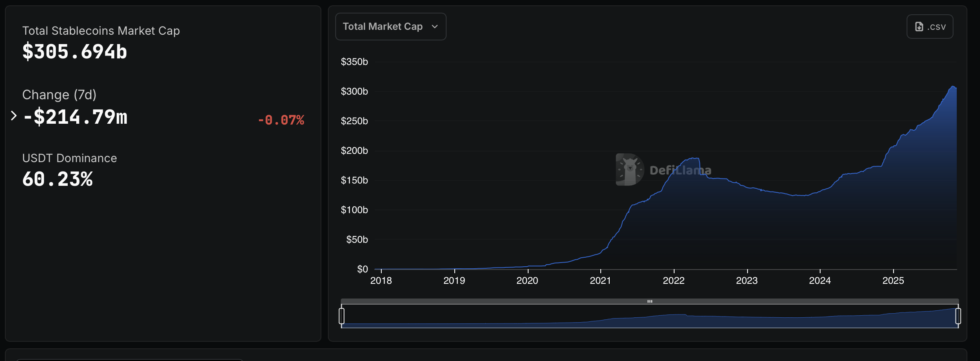Image resolution: width=980 pixels, height=361 pixels.
Task: Click the 2022 label on the x-axis
Action: (x=673, y=281)
